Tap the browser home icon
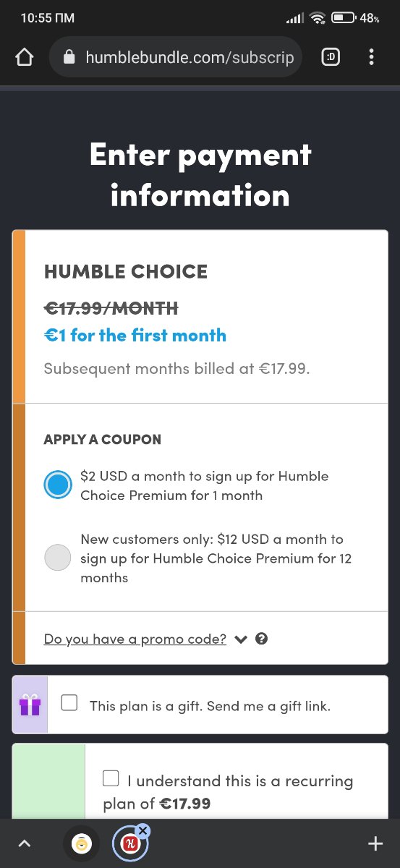This screenshot has height=868, width=400. [x=24, y=57]
